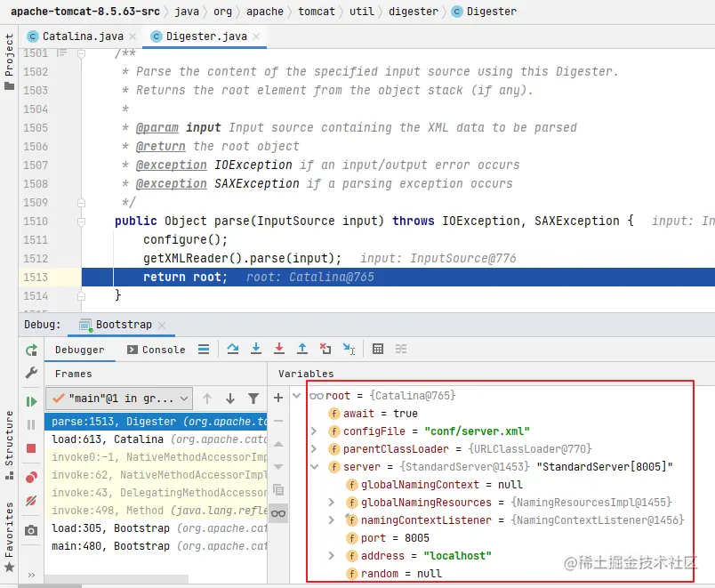715x588 pixels.
Task: Click the Force Step Into icon
Action: 279,349
